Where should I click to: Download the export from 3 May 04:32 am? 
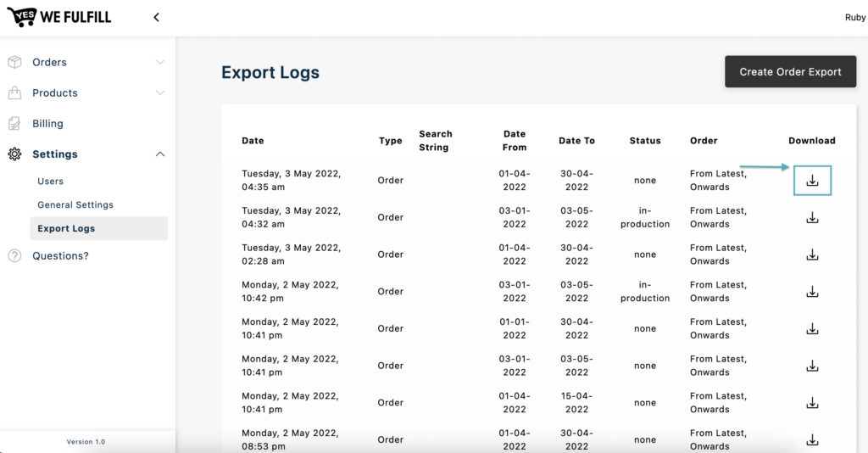click(x=812, y=218)
